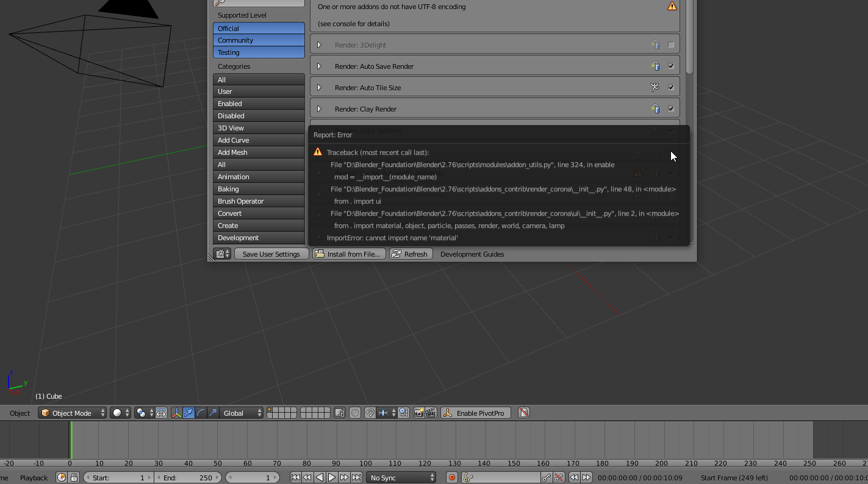This screenshot has height=484, width=868.
Task: Jump to the first frame
Action: [295, 477]
